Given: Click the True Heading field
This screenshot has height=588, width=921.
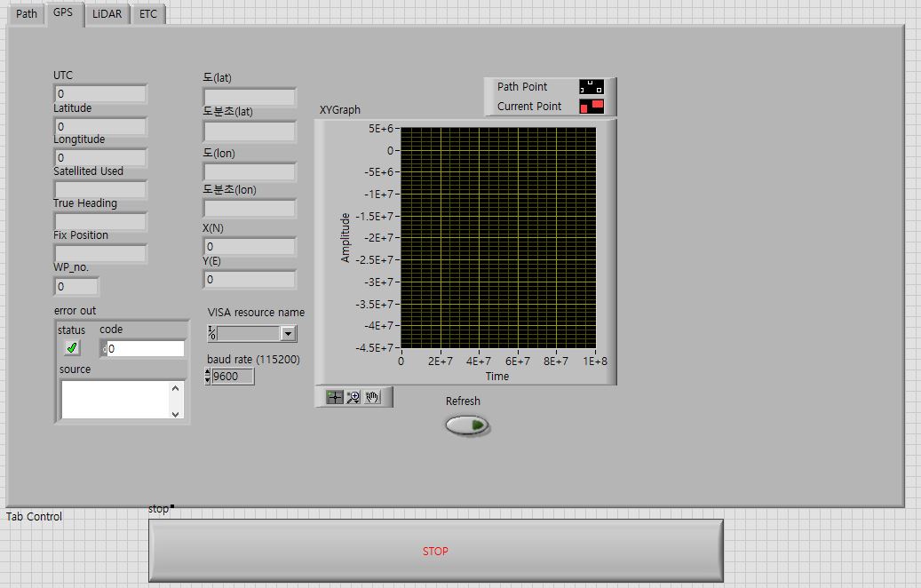Looking at the screenshot, I should pyautogui.click(x=99, y=221).
